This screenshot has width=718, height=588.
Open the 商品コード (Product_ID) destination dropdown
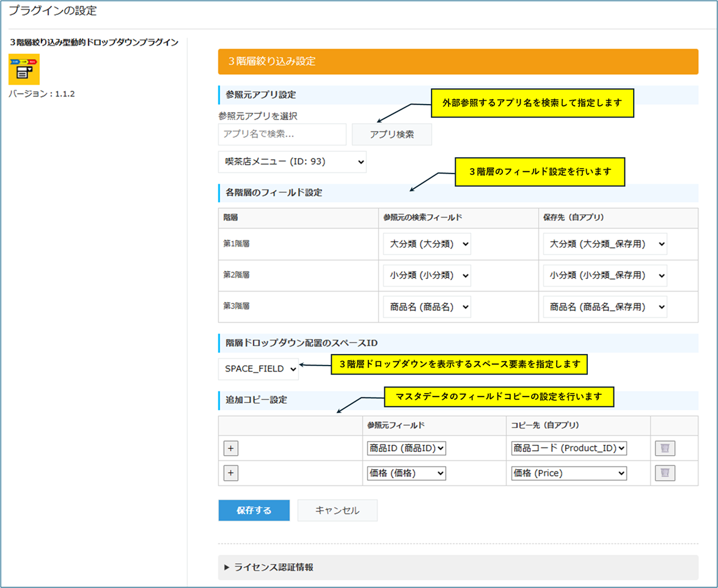pyautogui.click(x=569, y=448)
